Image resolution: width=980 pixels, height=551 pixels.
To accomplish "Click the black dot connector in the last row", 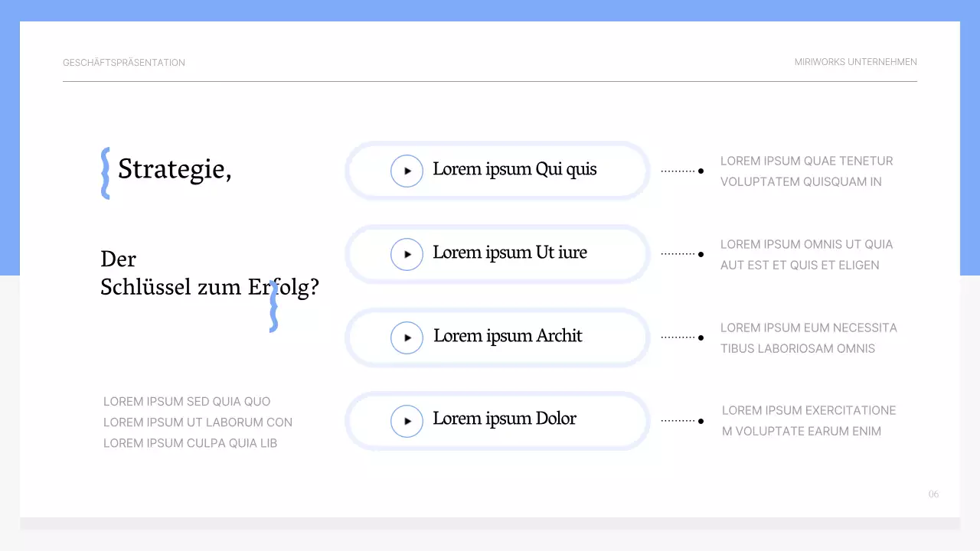I will (701, 421).
